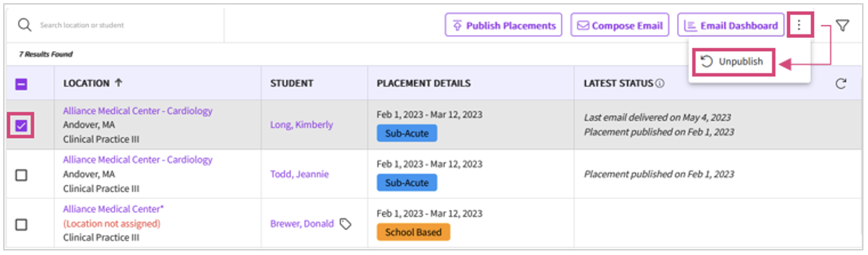Click the search magnifier icon

tap(24, 25)
